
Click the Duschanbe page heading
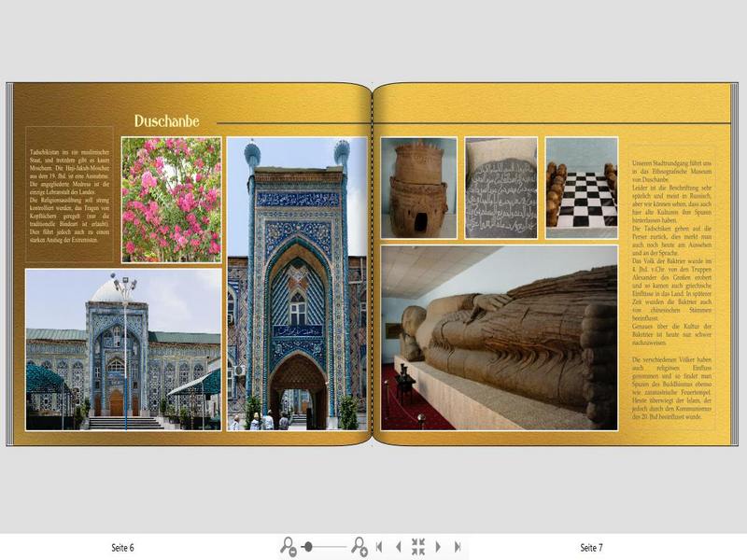coord(166,121)
